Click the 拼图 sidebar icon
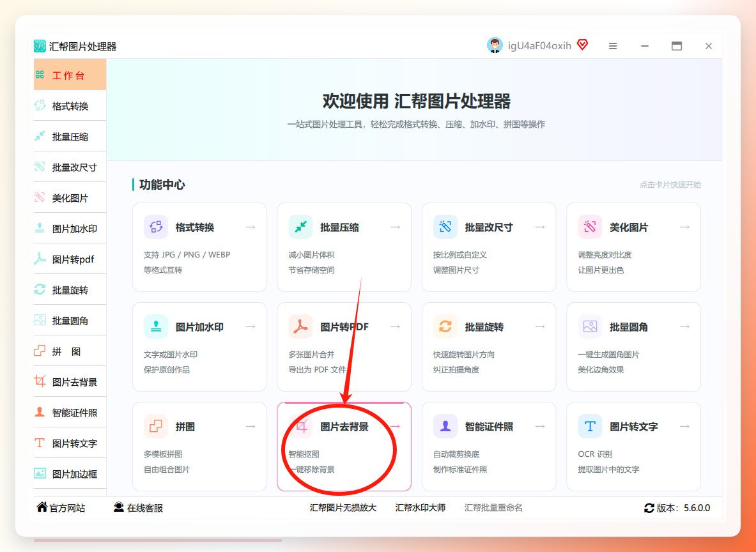Image resolution: width=756 pixels, height=552 pixels. [x=40, y=351]
